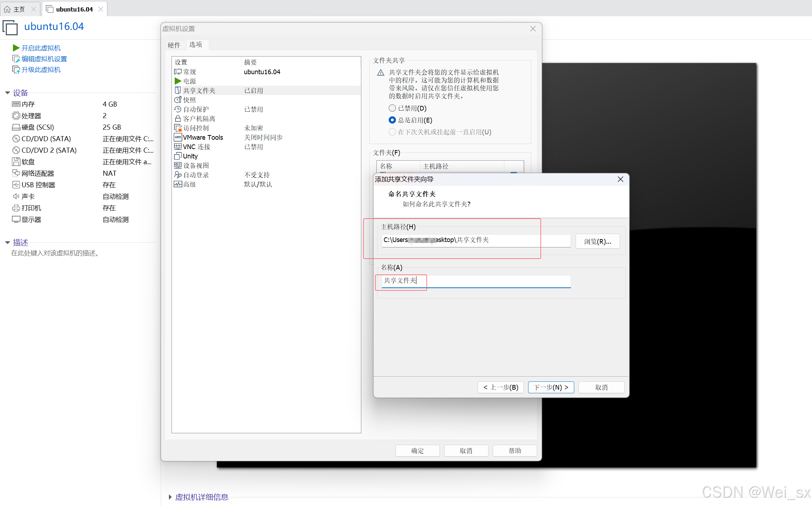Select the 总是启用(E) radio button

392,120
